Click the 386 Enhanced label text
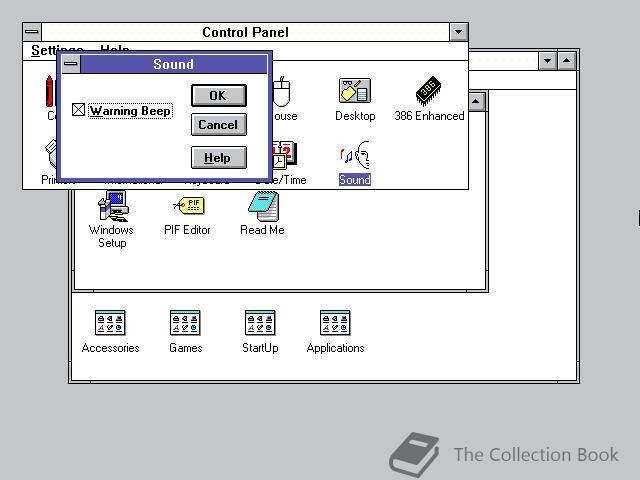 tap(429, 116)
